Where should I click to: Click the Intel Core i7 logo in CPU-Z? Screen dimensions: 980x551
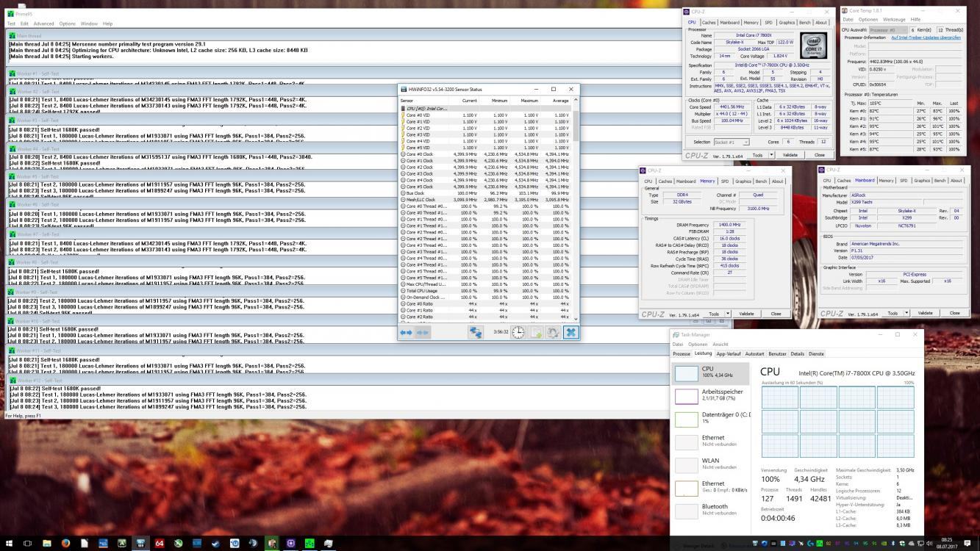pos(813,46)
